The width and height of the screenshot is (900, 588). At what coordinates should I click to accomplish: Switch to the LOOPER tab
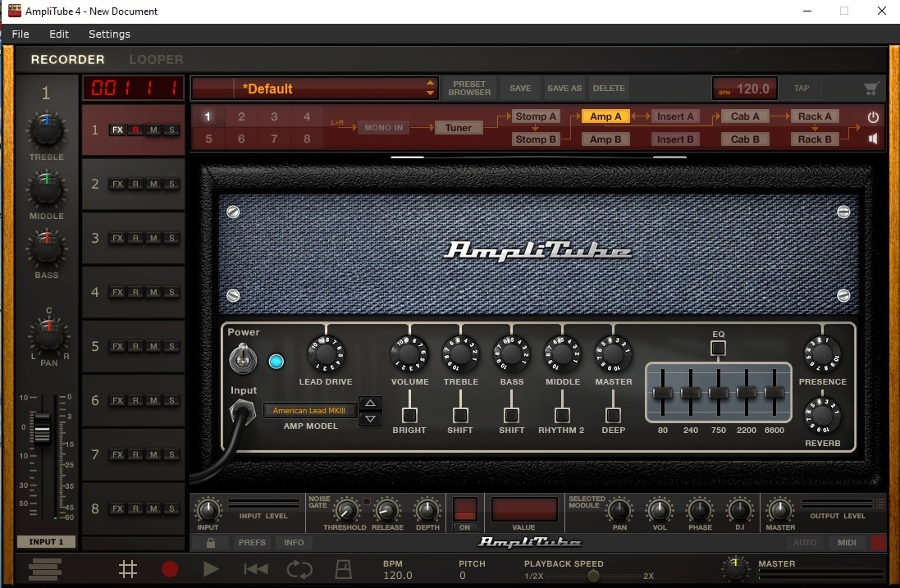tap(156, 60)
